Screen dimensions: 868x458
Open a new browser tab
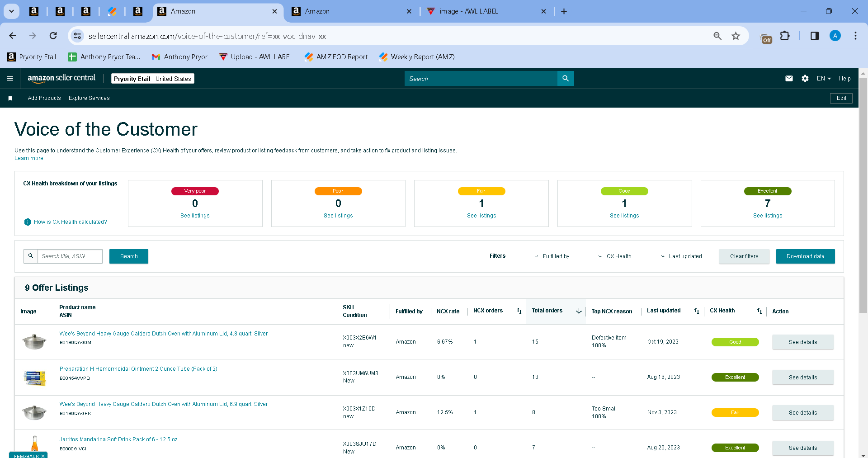[x=564, y=11]
